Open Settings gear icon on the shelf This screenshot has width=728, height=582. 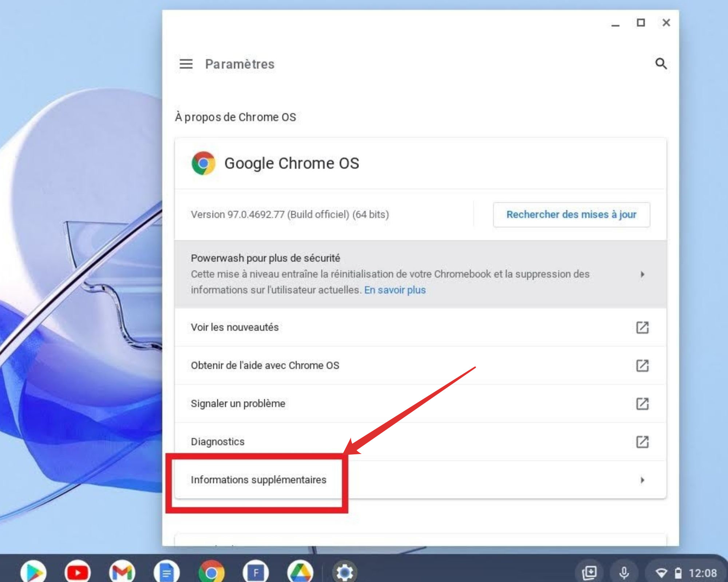[345, 573]
